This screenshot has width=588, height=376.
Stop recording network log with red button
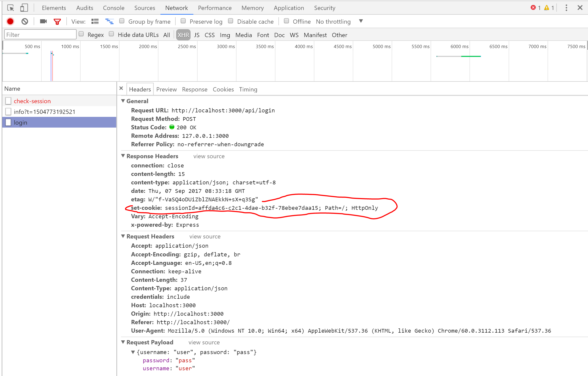point(10,22)
